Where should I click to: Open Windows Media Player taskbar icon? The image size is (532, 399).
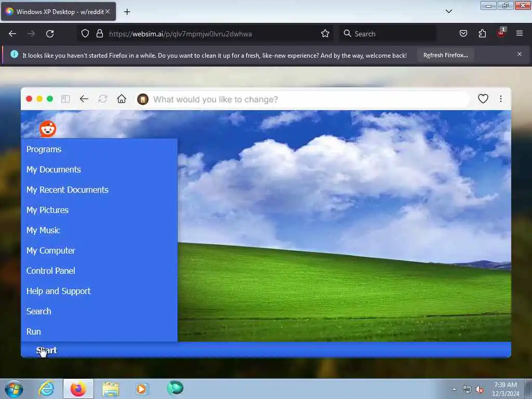(142, 389)
